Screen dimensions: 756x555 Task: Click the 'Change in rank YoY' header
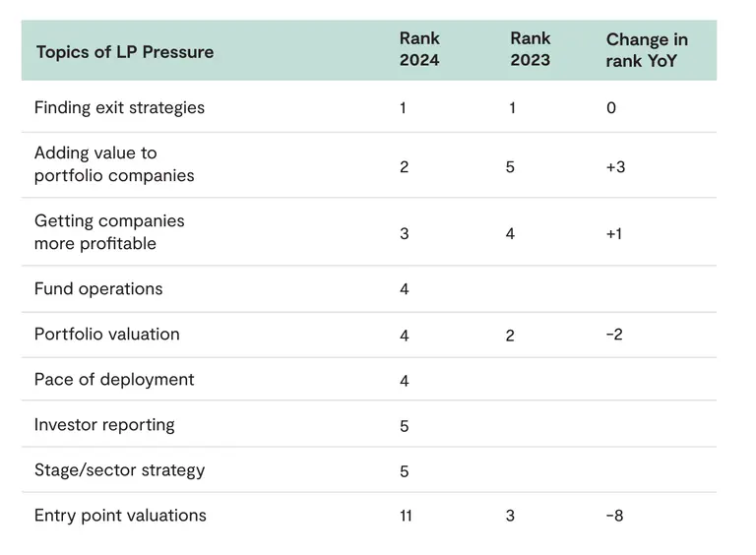(647, 50)
